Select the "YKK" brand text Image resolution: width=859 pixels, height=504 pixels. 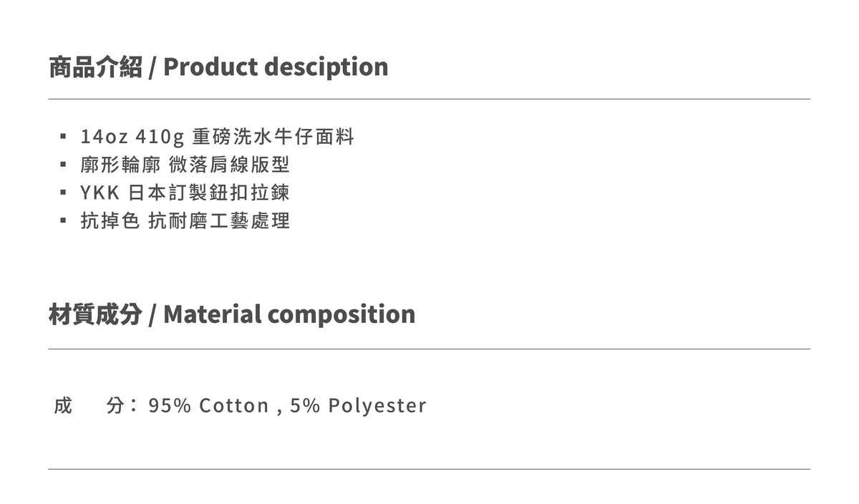pos(100,193)
